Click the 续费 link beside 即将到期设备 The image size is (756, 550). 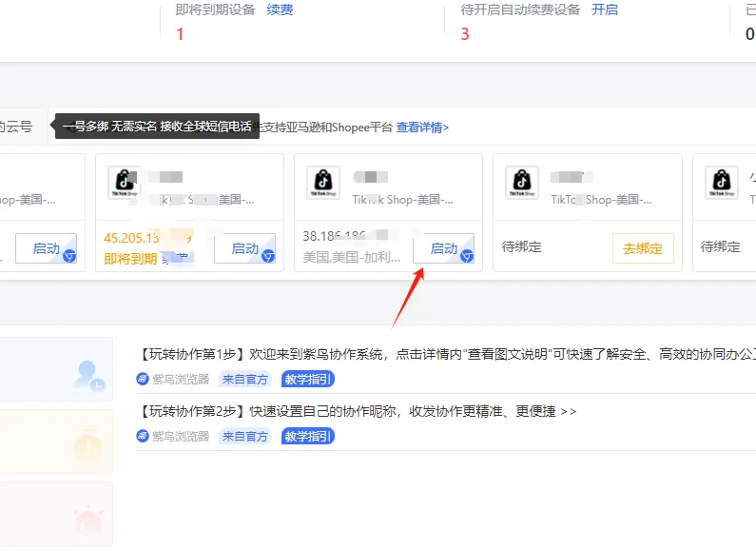coord(280,10)
